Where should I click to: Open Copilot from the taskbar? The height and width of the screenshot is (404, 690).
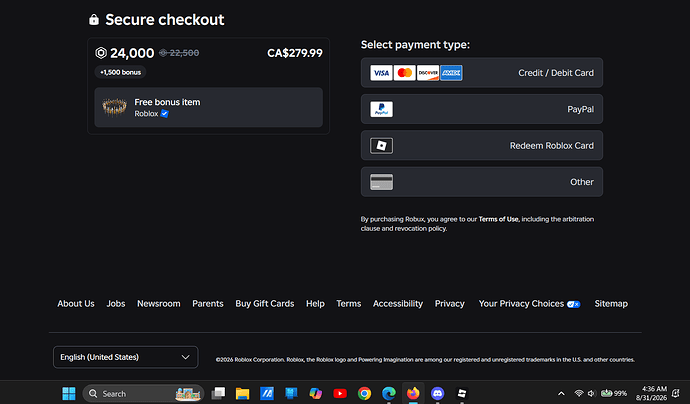[316, 393]
